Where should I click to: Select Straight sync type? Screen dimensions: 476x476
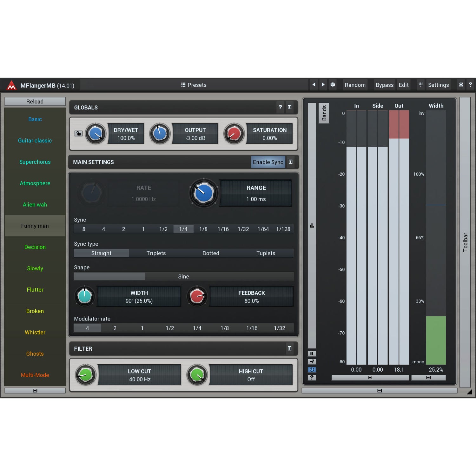tap(101, 253)
